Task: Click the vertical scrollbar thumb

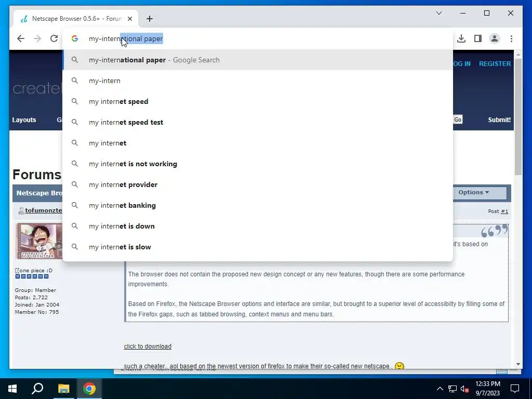Action: pyautogui.click(x=518, y=117)
